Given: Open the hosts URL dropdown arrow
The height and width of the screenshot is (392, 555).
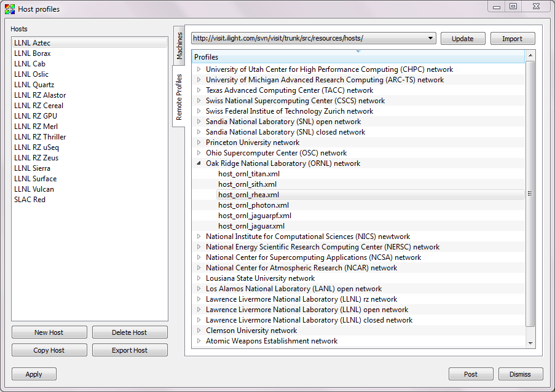Looking at the screenshot, I should click(x=430, y=38).
